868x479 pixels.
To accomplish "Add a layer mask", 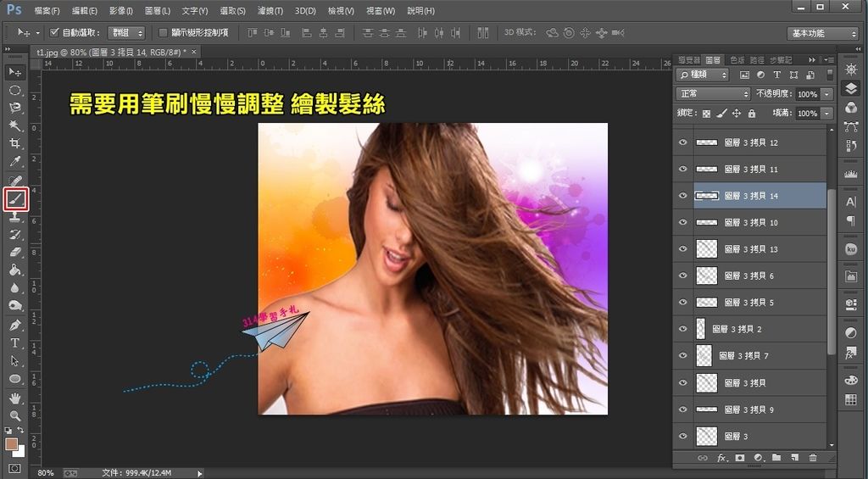I will pos(739,458).
